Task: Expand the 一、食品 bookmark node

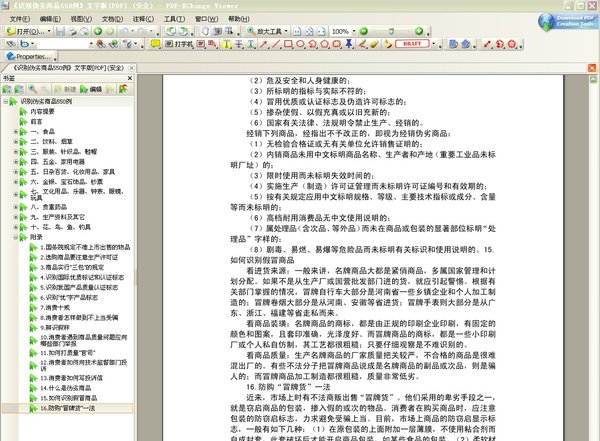Action: pyautogui.click(x=16, y=131)
